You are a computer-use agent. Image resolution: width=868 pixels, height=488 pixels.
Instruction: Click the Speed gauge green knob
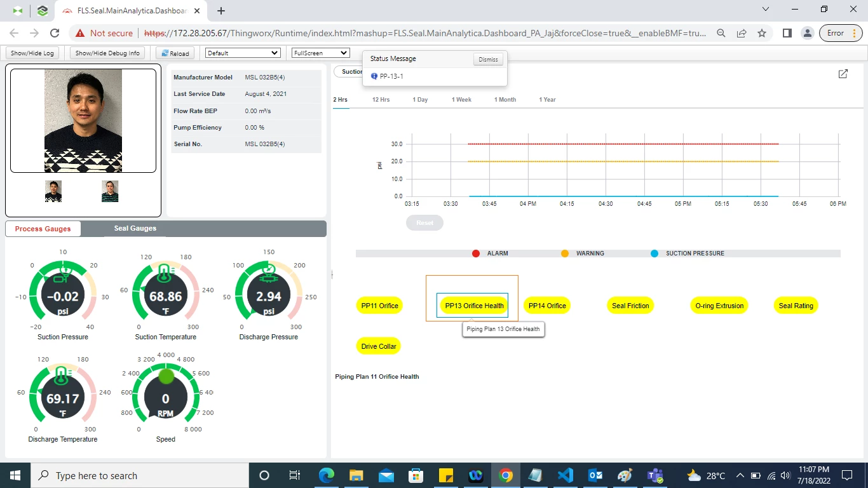pos(166,376)
